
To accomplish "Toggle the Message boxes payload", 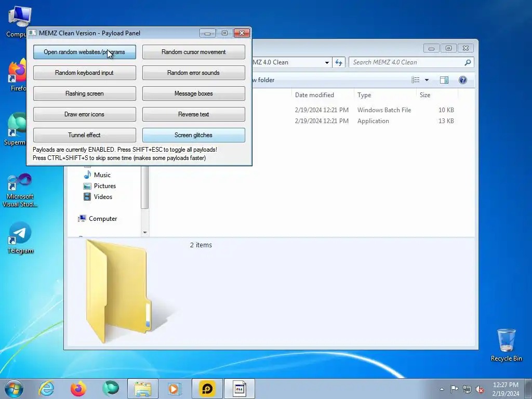I will point(193,94).
